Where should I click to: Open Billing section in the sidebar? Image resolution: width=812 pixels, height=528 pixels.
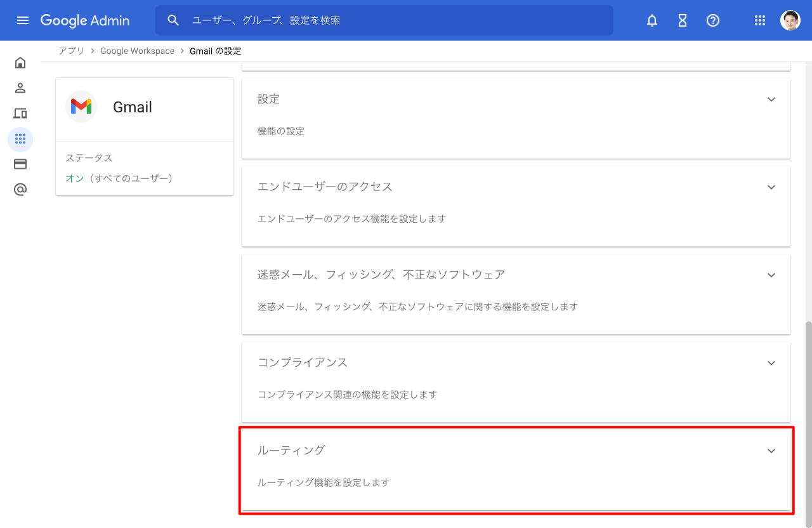[x=20, y=164]
